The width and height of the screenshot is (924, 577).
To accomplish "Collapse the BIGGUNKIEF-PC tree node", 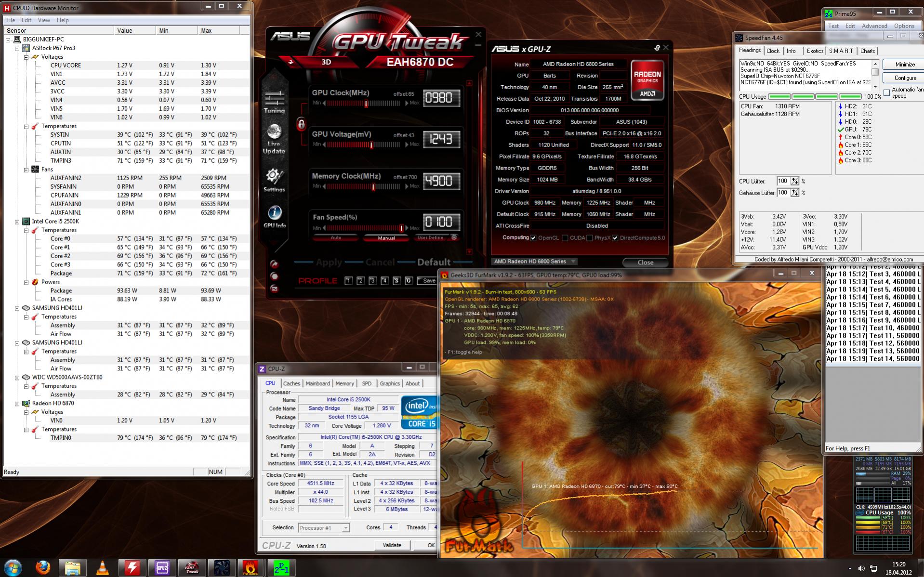I will [8, 39].
